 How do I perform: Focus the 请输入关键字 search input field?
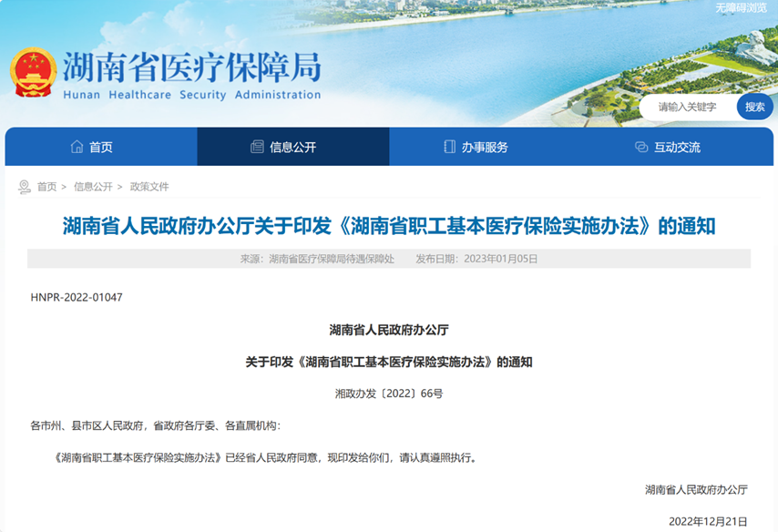pyautogui.click(x=690, y=107)
